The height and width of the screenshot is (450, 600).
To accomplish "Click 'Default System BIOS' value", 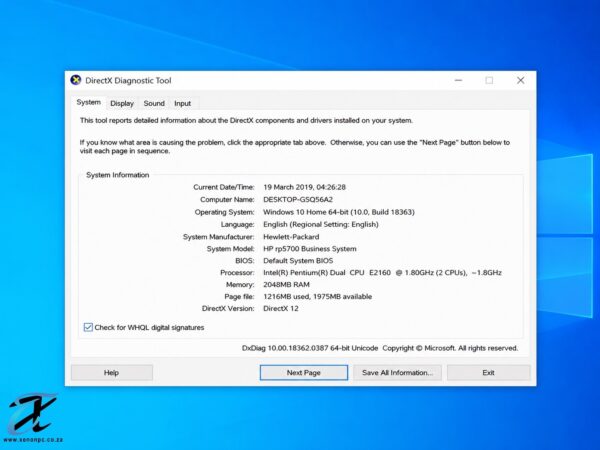I will point(298,261).
